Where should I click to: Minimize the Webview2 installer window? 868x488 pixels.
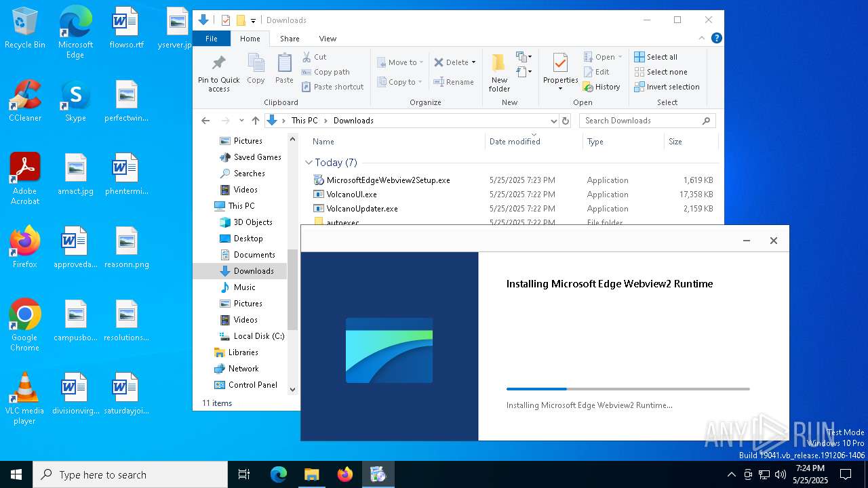pos(746,241)
